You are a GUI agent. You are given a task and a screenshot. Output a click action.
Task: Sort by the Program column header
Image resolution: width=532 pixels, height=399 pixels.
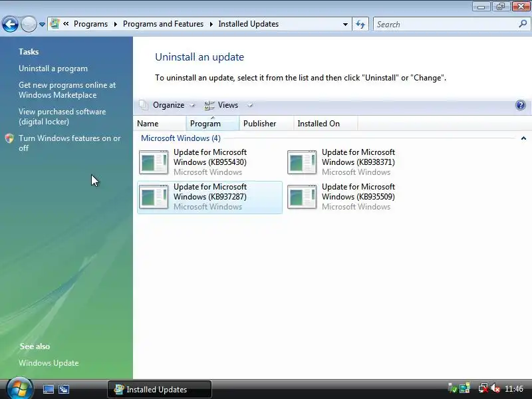pos(212,124)
